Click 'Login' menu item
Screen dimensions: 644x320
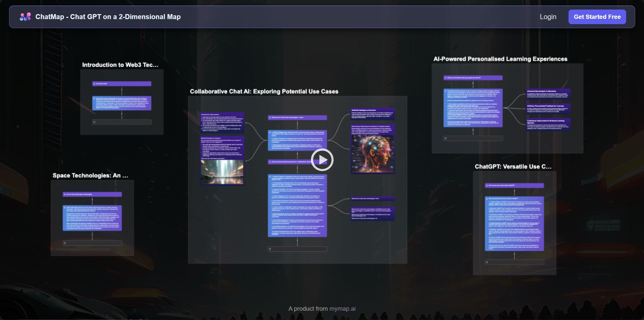pyautogui.click(x=548, y=17)
